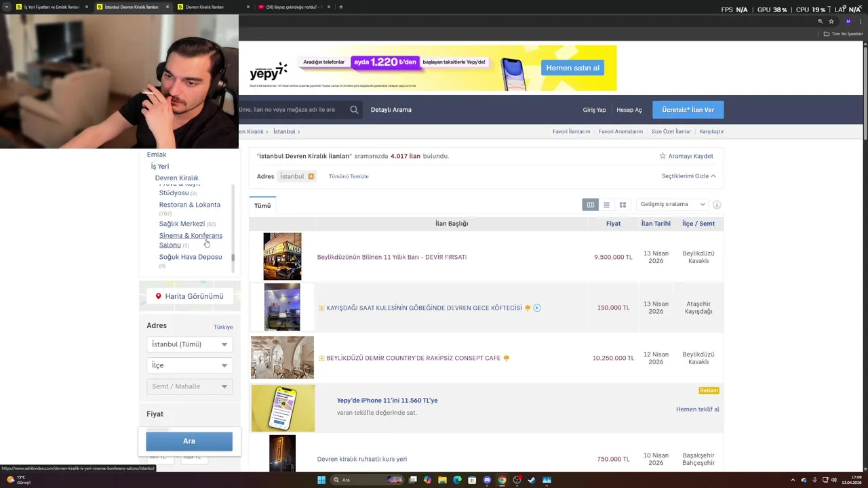Click Hemen satın al banner button

coord(573,68)
